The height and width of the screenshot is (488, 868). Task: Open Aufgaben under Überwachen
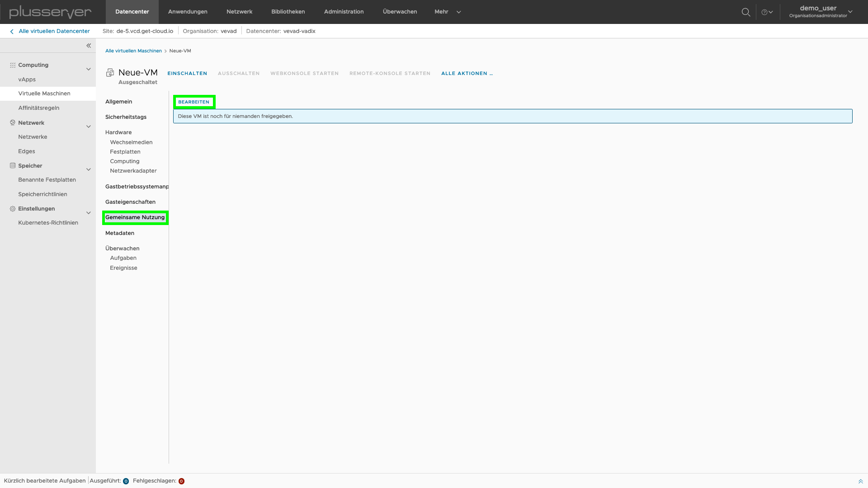123,258
